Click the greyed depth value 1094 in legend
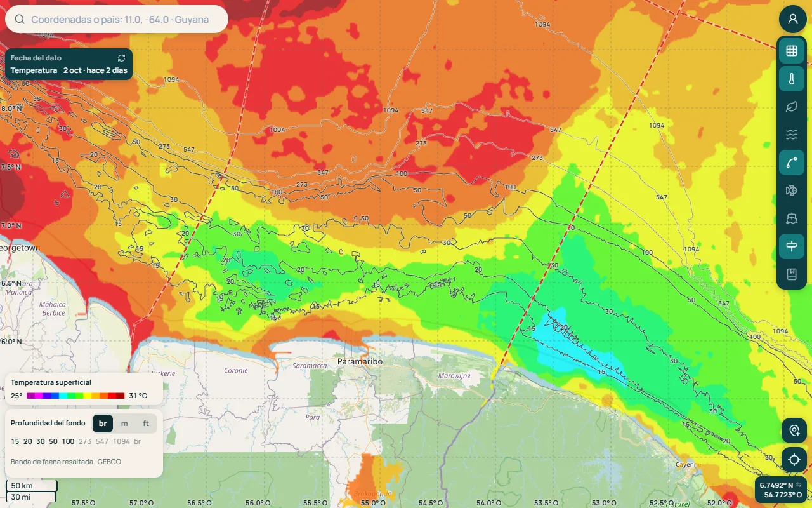 tap(121, 441)
